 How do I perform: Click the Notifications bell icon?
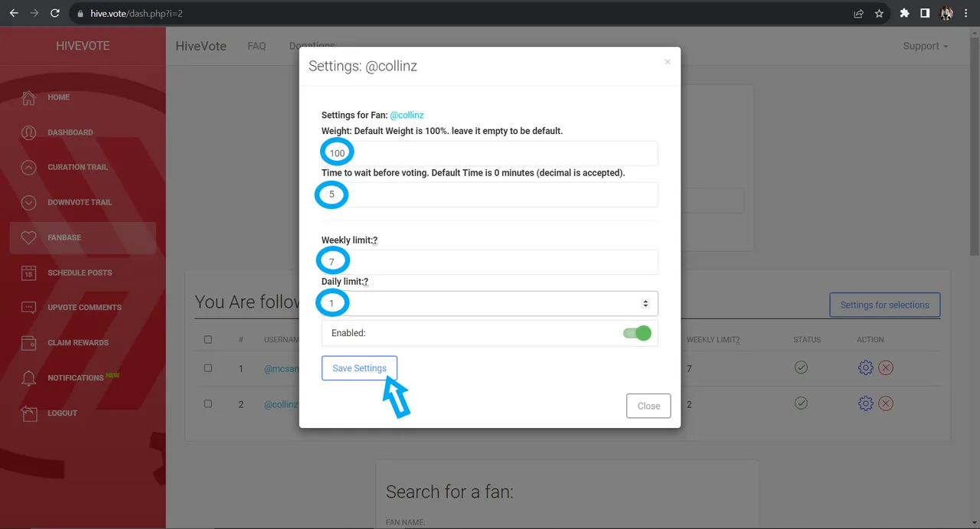[28, 377]
